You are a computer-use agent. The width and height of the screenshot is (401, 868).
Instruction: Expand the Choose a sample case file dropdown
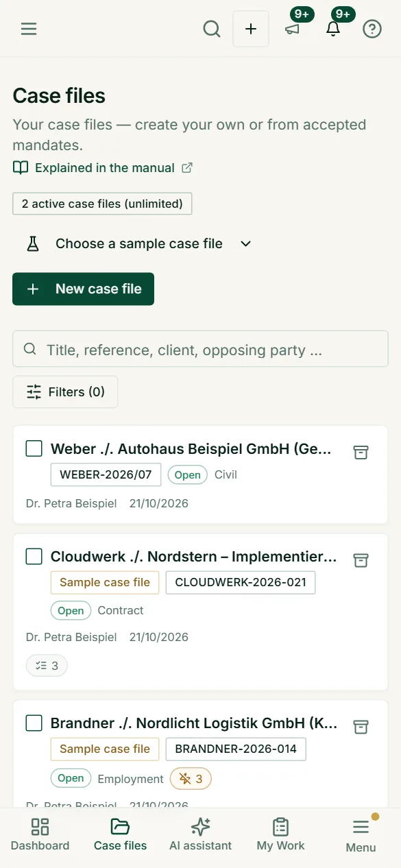pos(138,243)
